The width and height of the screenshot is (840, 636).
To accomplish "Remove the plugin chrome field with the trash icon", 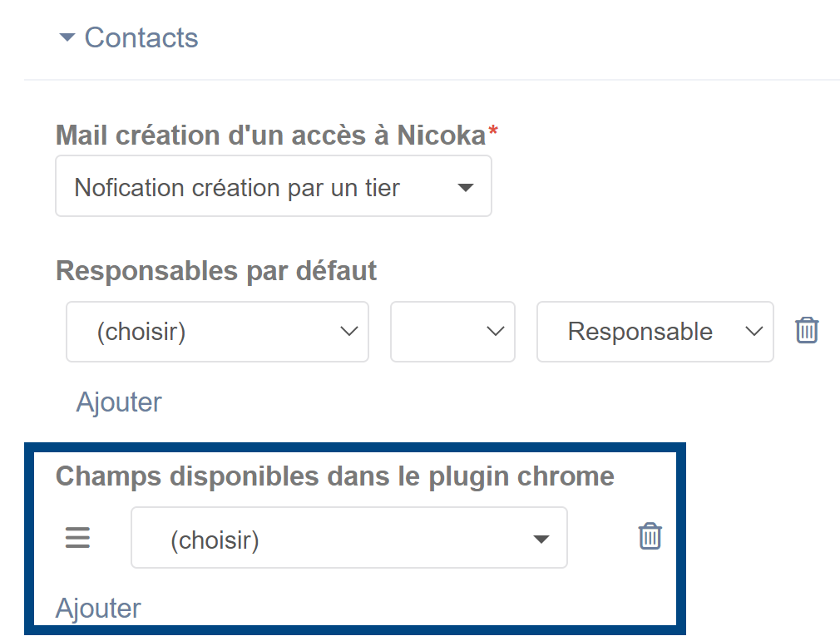I will coord(650,536).
